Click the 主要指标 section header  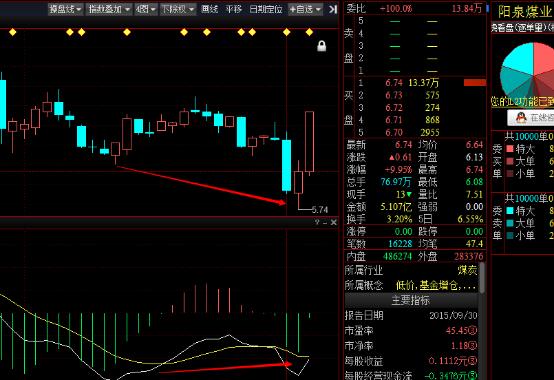pos(411,301)
